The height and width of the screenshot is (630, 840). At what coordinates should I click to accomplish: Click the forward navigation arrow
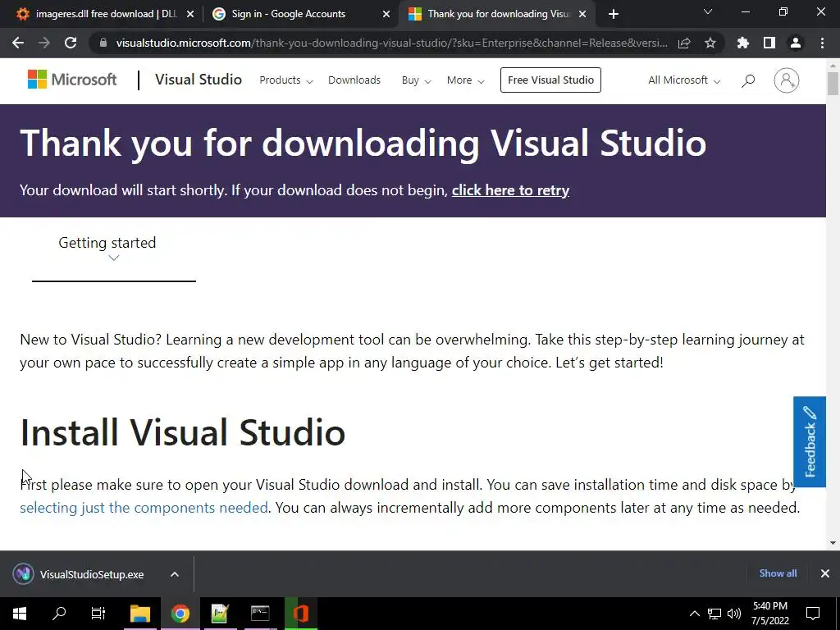point(44,43)
